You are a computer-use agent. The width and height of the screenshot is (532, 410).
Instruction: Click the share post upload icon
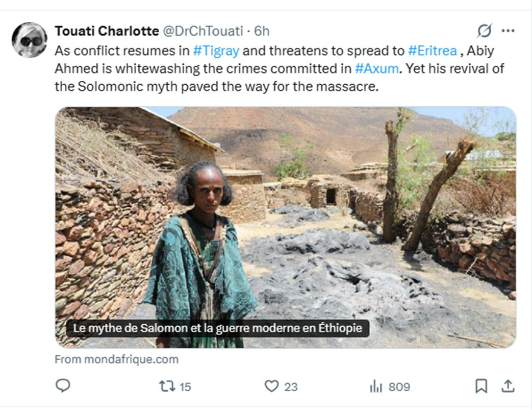tap(508, 387)
